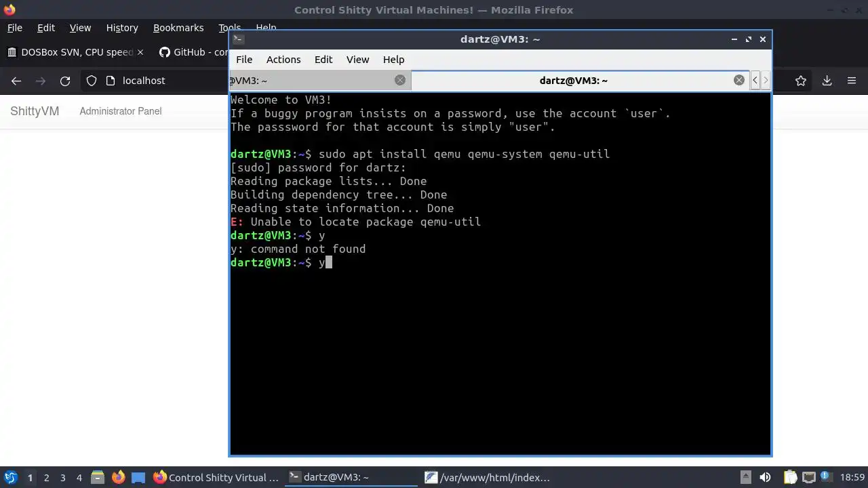Screen dimensions: 868x488
Task: Click the network status tray icon
Action: [x=808, y=477]
